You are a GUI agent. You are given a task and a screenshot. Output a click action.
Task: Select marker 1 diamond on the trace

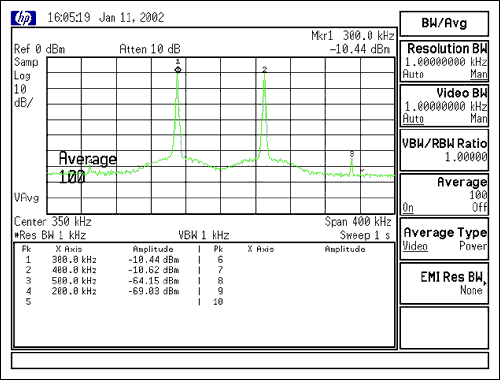click(178, 69)
